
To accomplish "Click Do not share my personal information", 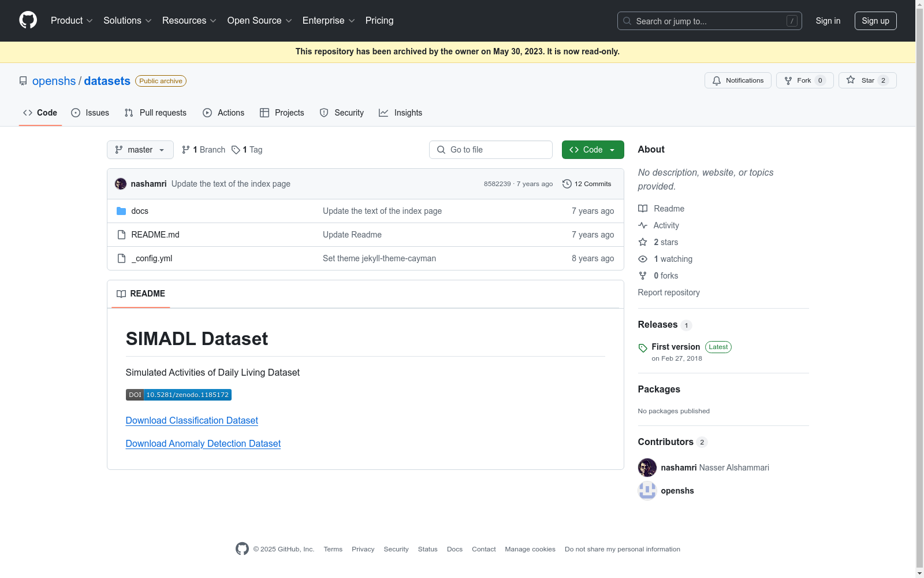I will [x=623, y=549].
